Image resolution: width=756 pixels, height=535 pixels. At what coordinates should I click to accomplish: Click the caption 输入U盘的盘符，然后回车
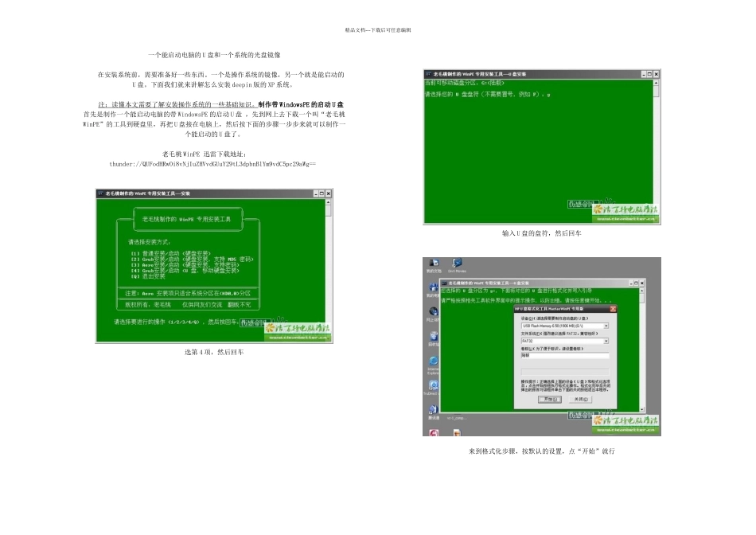coord(542,233)
